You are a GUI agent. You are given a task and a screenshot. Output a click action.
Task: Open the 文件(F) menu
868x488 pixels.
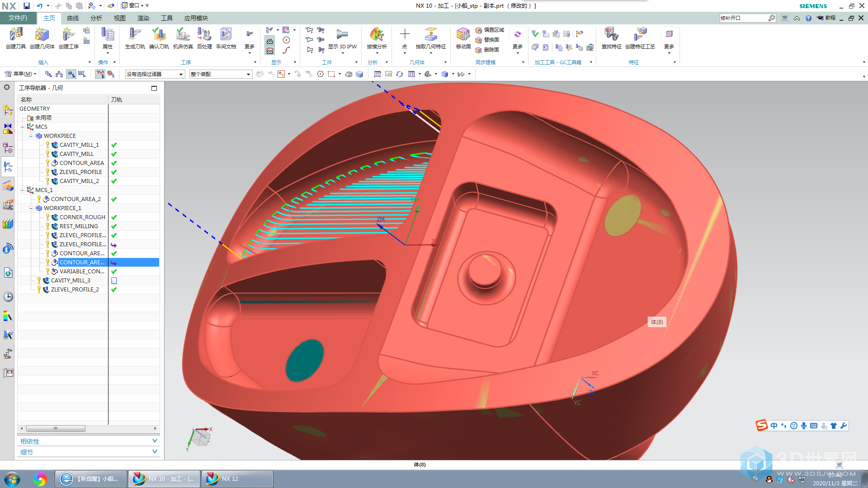(x=18, y=18)
